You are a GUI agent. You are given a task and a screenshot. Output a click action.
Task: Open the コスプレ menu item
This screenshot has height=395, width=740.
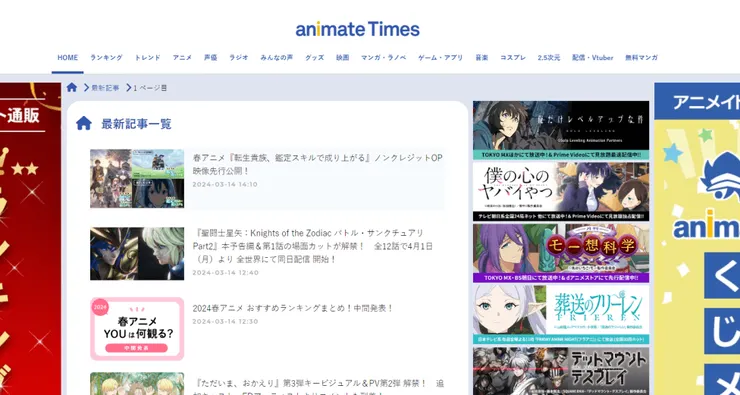tap(513, 58)
